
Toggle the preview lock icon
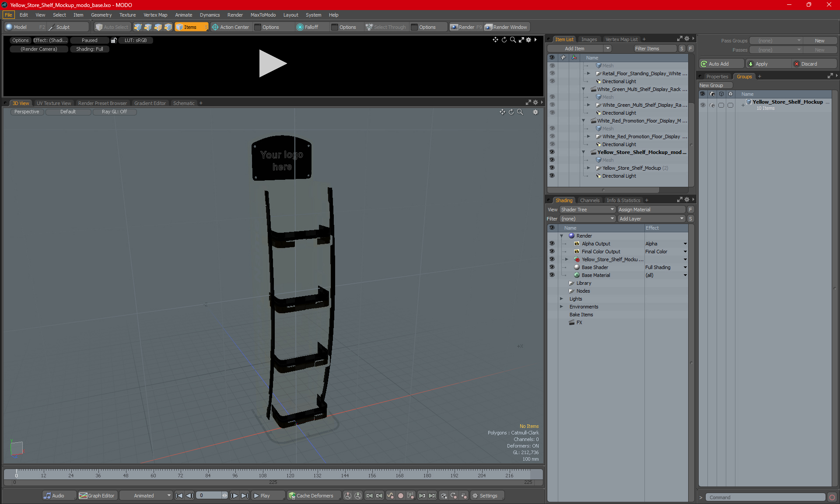pos(114,40)
